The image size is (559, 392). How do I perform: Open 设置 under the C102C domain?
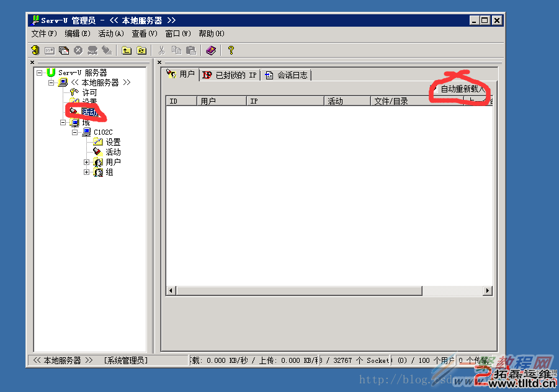[x=112, y=142]
